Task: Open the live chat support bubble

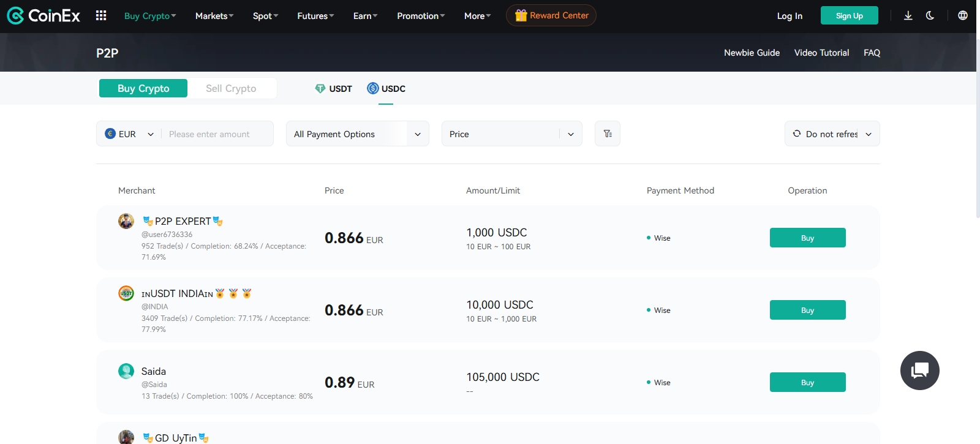Action: point(920,371)
